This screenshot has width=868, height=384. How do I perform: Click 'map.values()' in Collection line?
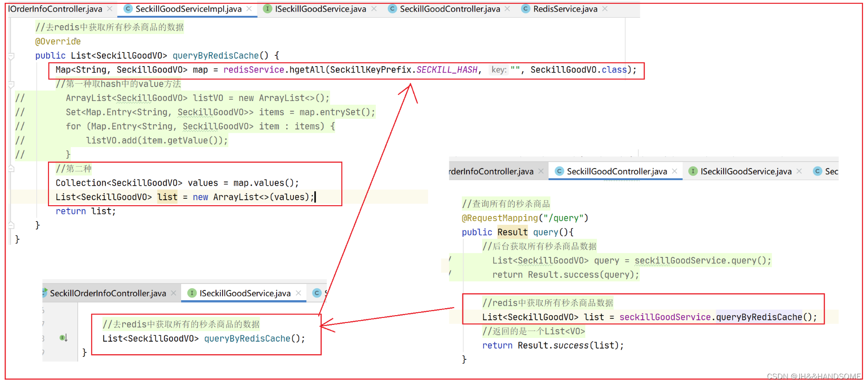point(264,183)
